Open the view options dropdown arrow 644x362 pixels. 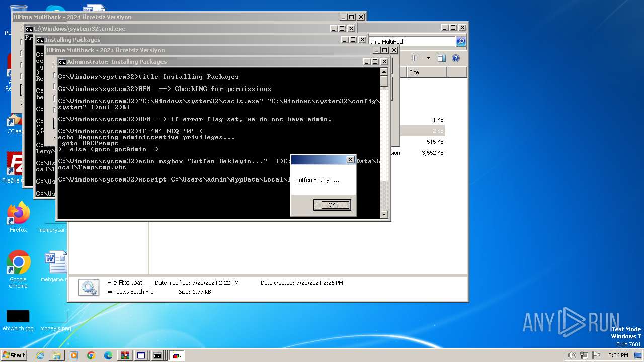tap(428, 58)
